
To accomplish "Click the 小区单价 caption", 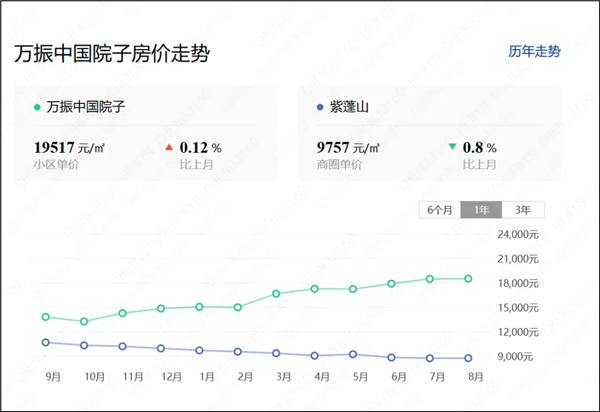I will pyautogui.click(x=56, y=165).
